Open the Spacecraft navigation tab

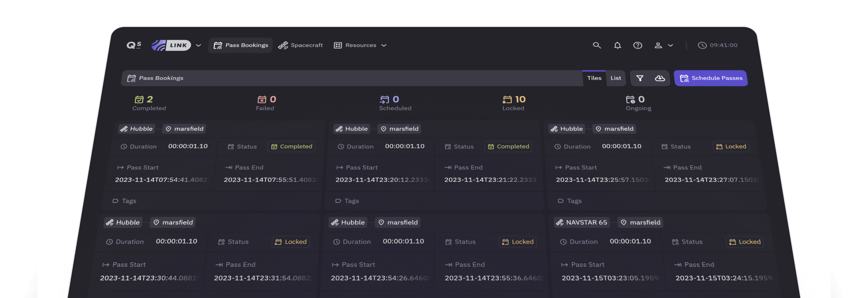[300, 45]
